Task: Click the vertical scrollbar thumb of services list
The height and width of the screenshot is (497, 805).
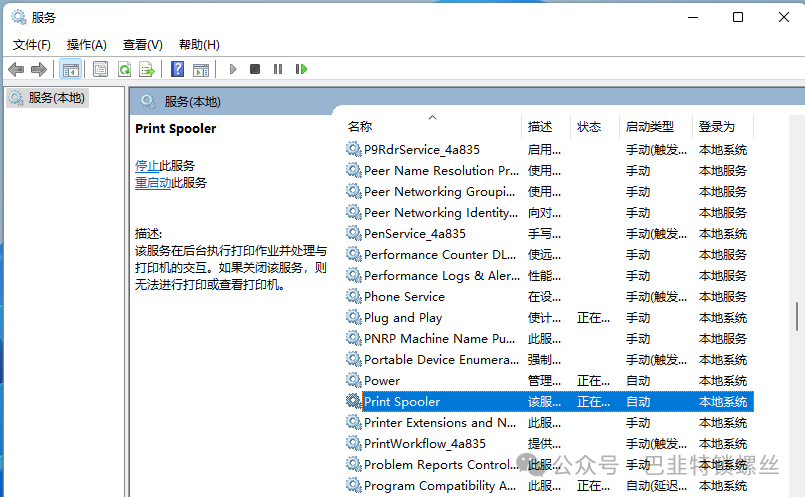Action: [797, 316]
